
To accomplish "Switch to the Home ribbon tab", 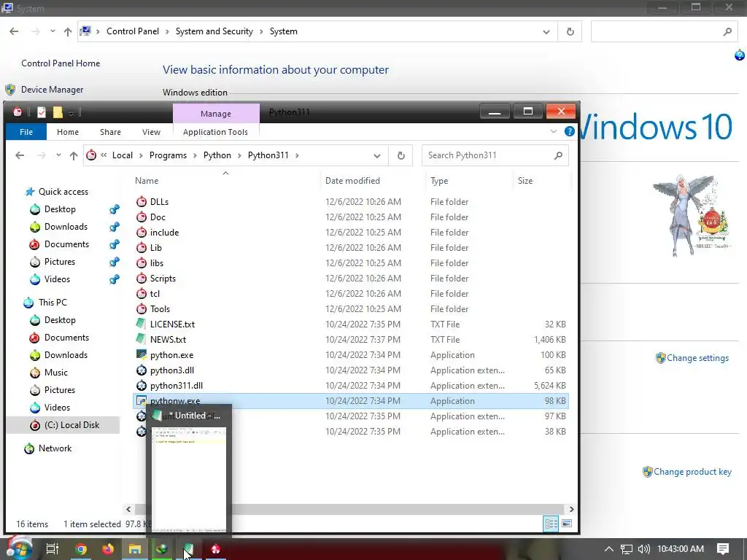I will pyautogui.click(x=68, y=132).
